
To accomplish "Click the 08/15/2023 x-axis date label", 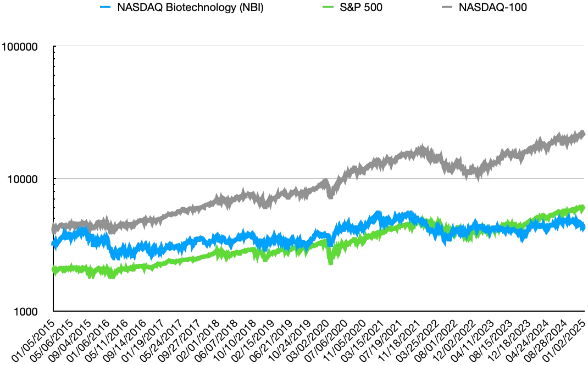I will pos(491,341).
